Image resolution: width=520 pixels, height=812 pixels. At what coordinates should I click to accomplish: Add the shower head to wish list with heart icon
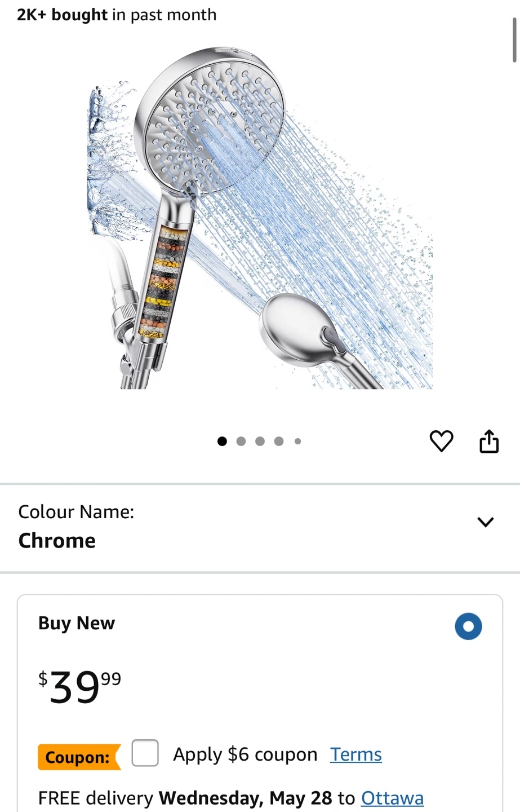[x=441, y=441]
